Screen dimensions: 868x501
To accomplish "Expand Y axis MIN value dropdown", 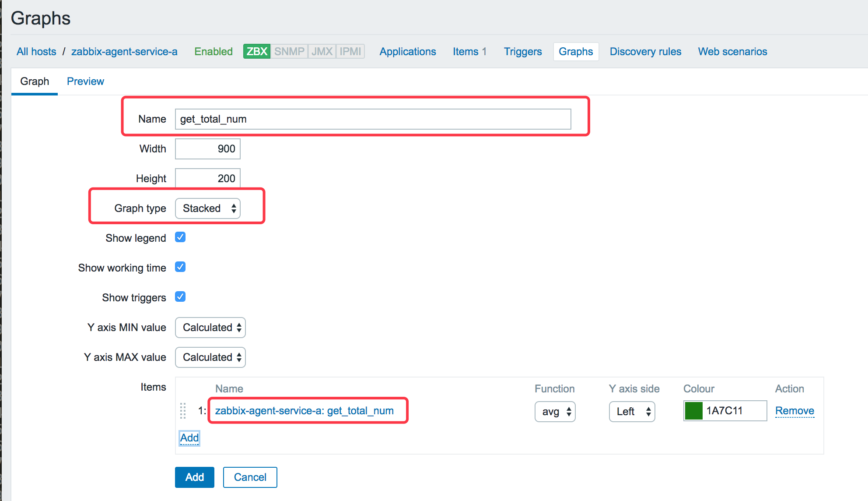I will point(210,327).
